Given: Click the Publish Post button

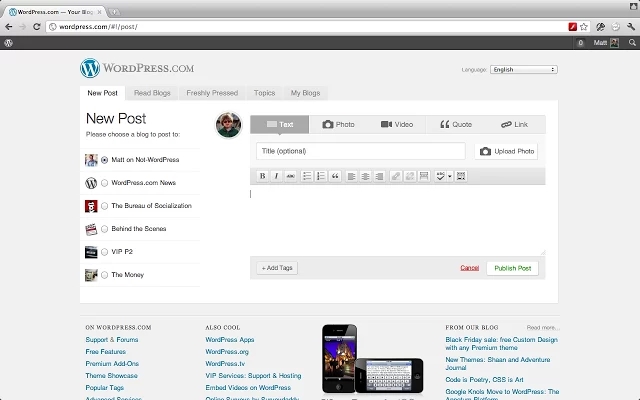Looking at the screenshot, I should click(x=513, y=268).
